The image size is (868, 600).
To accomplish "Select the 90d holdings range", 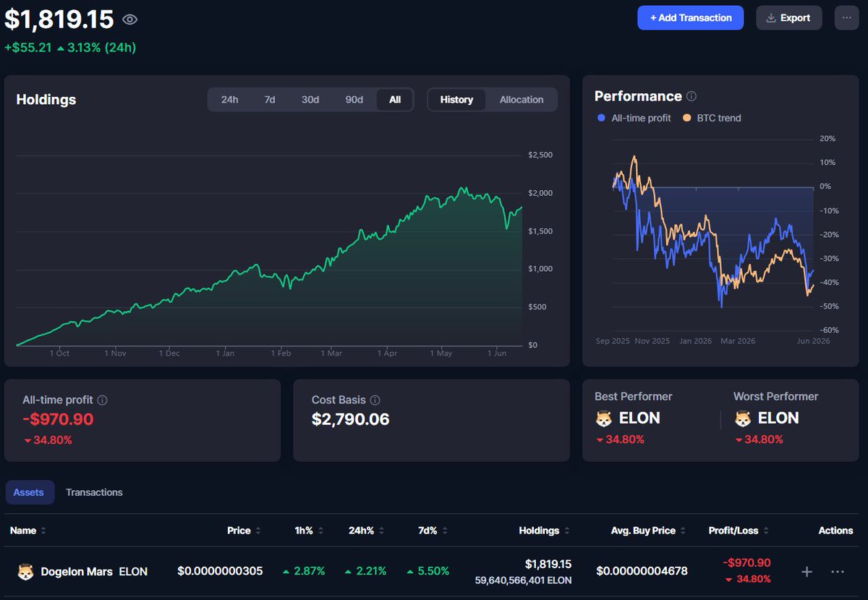I will tap(354, 100).
